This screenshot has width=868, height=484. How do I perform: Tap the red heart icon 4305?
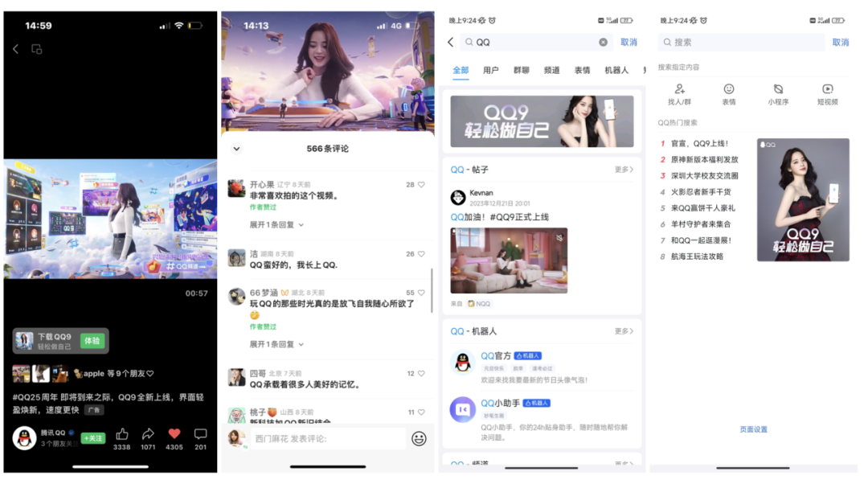(x=174, y=433)
